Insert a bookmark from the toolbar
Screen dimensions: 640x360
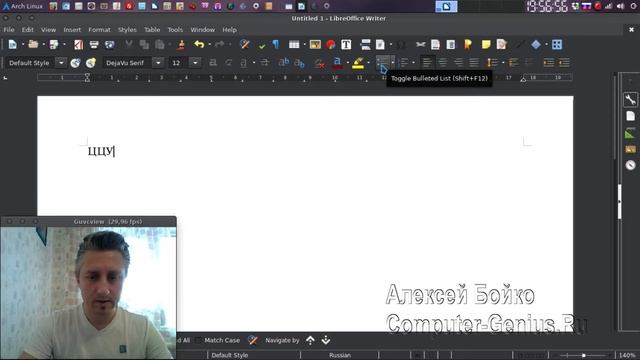coord(468,44)
